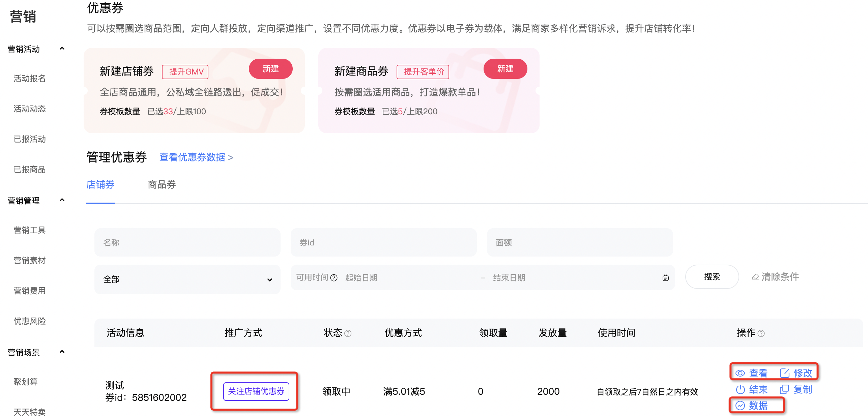Image resolution: width=868 pixels, height=416 pixels.
Task: Click the 清除条件 link
Action: [x=780, y=277]
